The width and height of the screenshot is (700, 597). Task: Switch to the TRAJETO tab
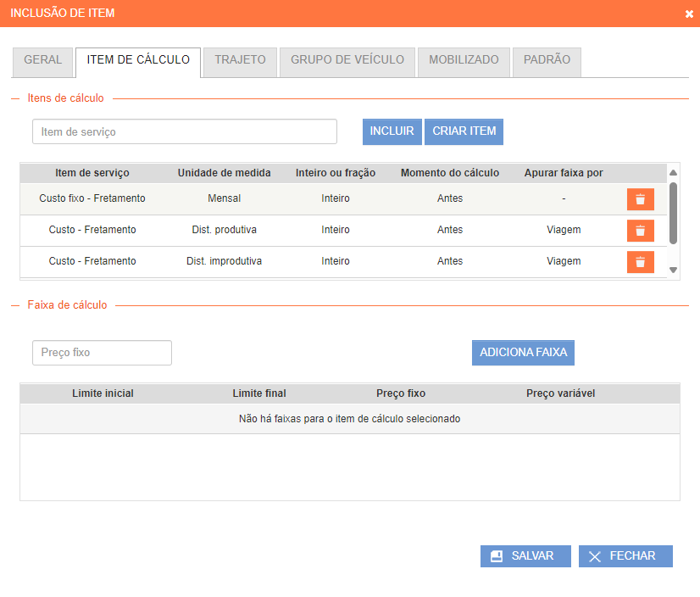(240, 61)
